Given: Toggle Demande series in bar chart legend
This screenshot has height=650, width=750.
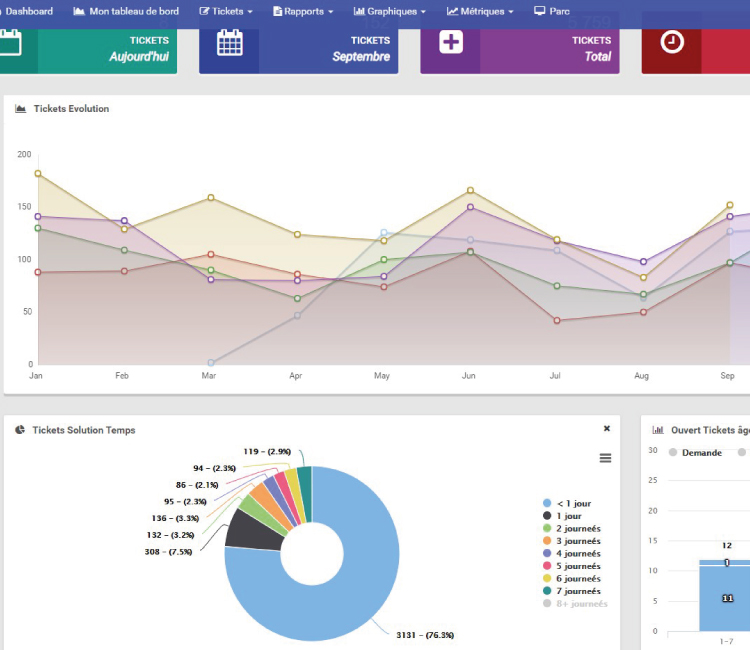Looking at the screenshot, I should [x=695, y=452].
